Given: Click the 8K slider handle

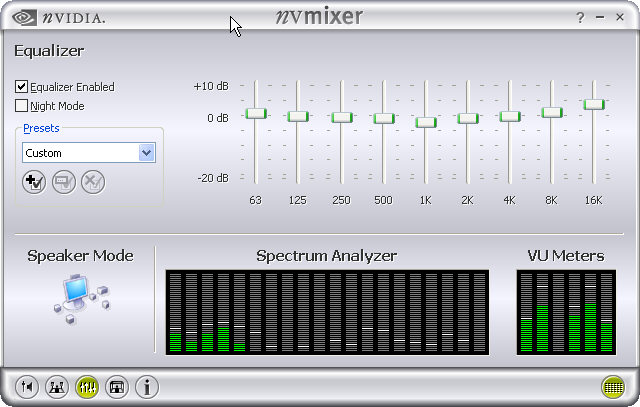Looking at the screenshot, I should click(552, 112).
